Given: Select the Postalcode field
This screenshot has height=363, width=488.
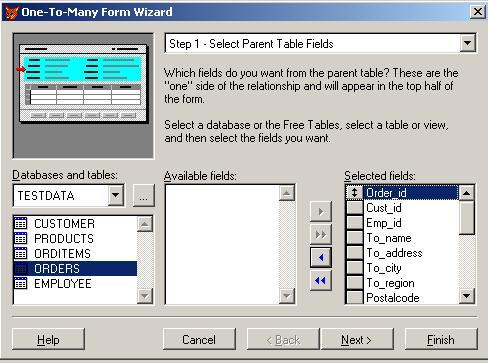Looking at the screenshot, I should click(x=411, y=297).
